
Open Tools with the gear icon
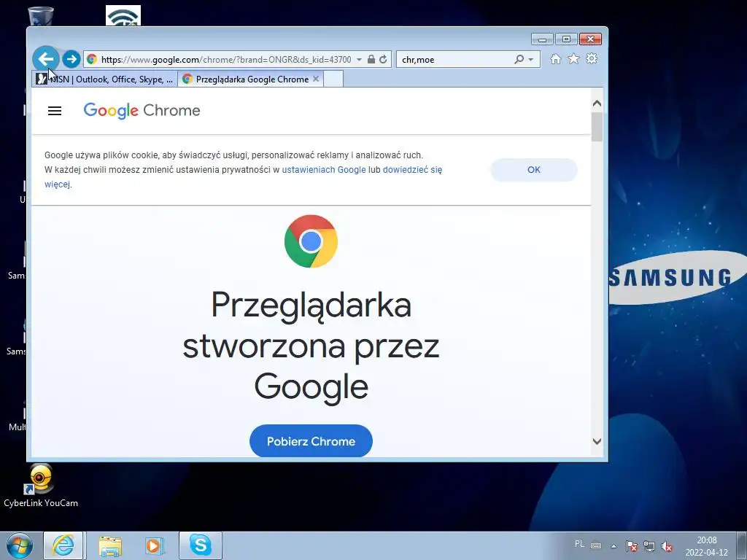click(592, 58)
